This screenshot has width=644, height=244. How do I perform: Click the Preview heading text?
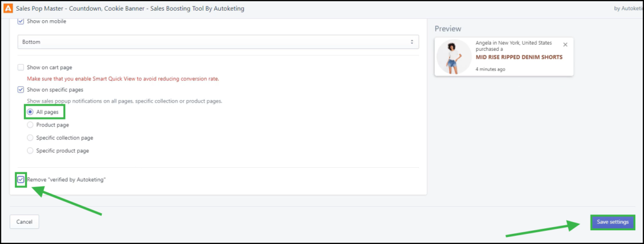click(x=448, y=29)
